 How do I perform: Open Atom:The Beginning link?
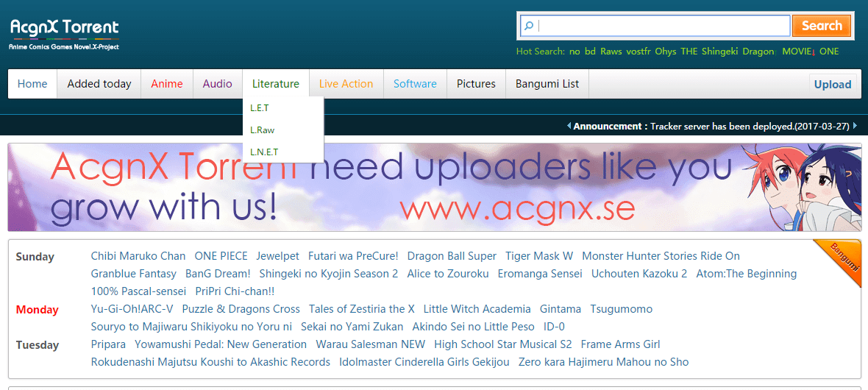tap(746, 274)
